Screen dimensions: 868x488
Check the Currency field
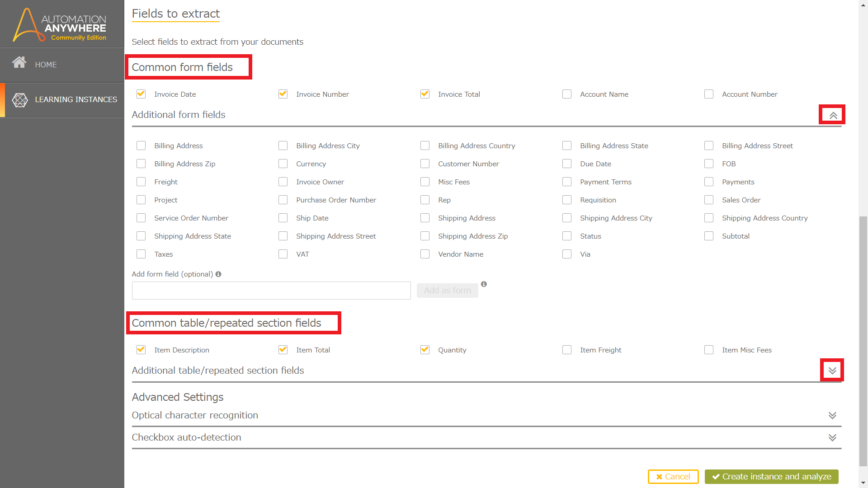[x=283, y=164]
